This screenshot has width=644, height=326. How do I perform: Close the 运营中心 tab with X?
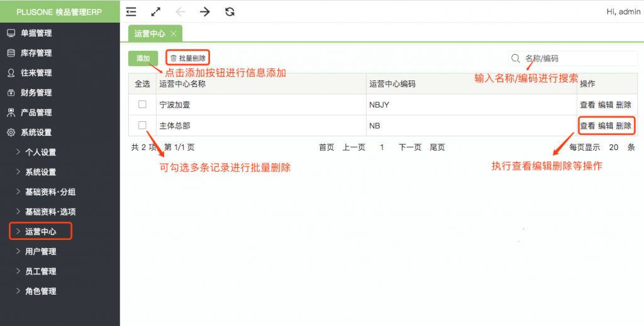tap(174, 34)
